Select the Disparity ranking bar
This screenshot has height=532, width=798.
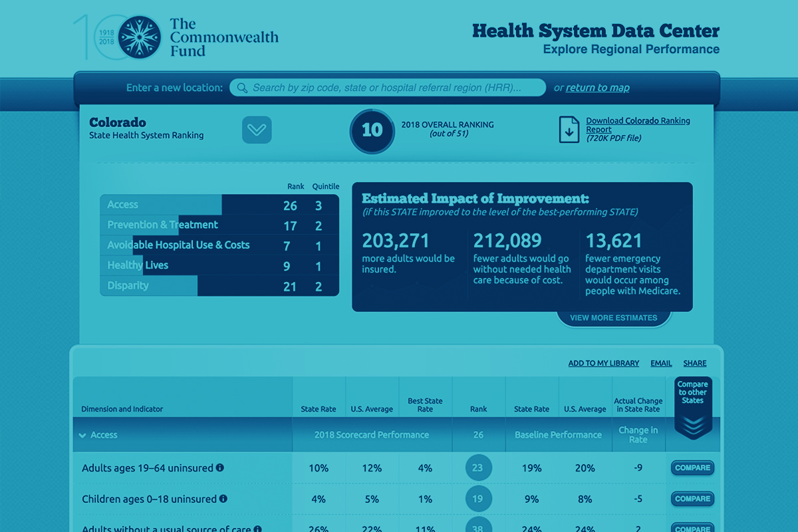click(219, 286)
